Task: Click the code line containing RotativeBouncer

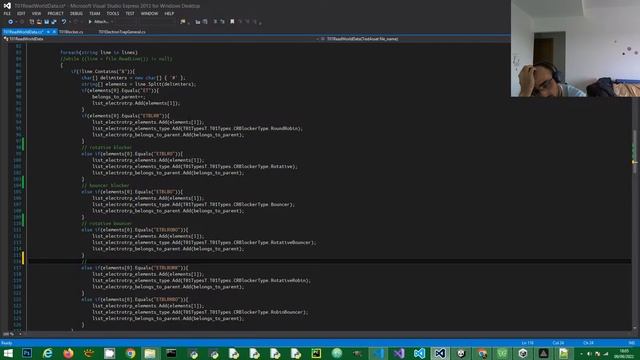Action: pos(204,242)
